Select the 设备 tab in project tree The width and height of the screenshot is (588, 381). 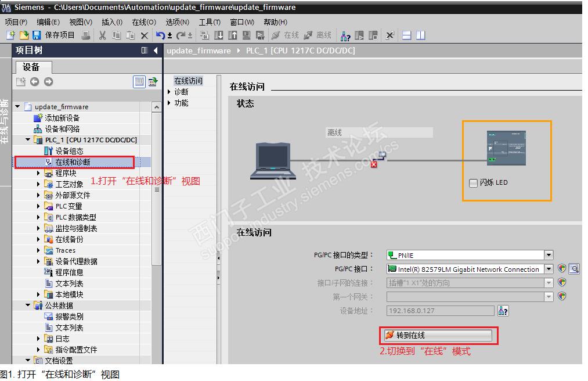click(x=33, y=67)
